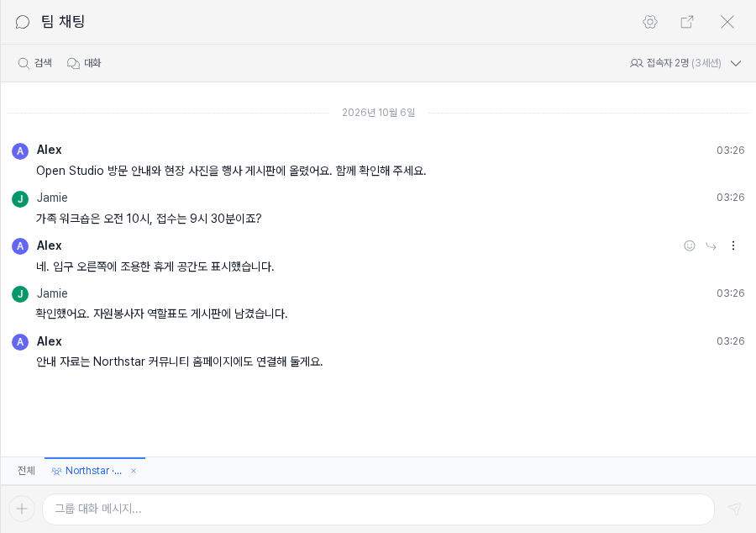
Task: Click the message '네. 입구 오른쪽에 조용한 휴게 공간도...'
Action: click(x=155, y=266)
